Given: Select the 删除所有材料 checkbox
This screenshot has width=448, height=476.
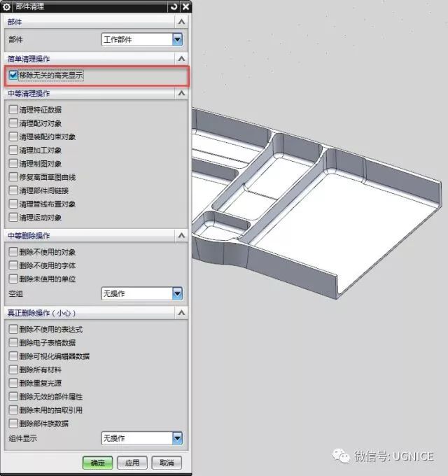Looking at the screenshot, I should coord(13,370).
